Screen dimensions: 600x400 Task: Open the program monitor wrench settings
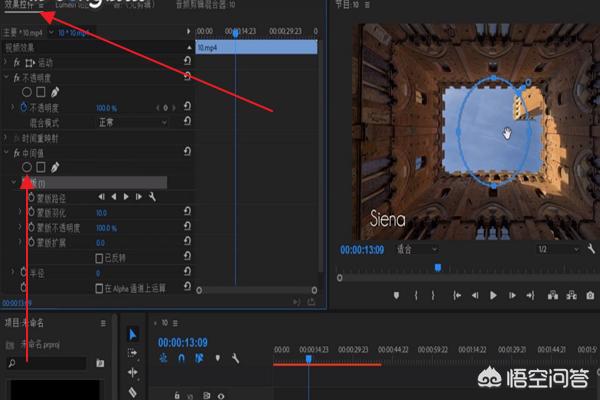click(592, 249)
